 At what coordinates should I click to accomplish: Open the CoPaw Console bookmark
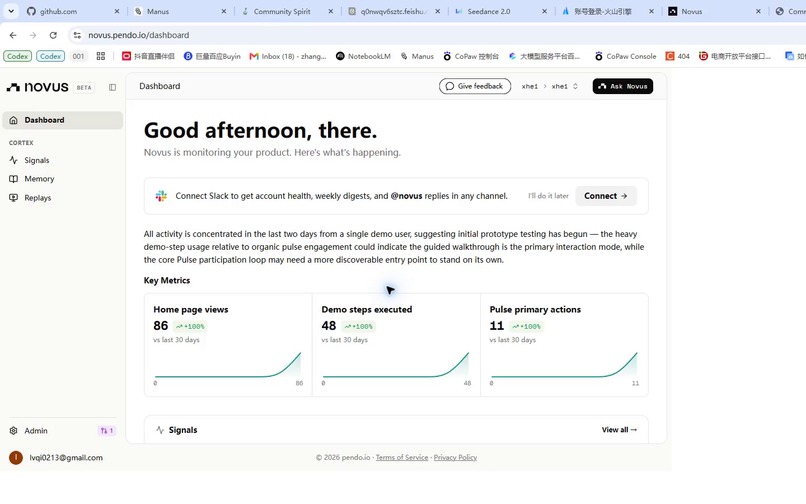pyautogui.click(x=625, y=56)
